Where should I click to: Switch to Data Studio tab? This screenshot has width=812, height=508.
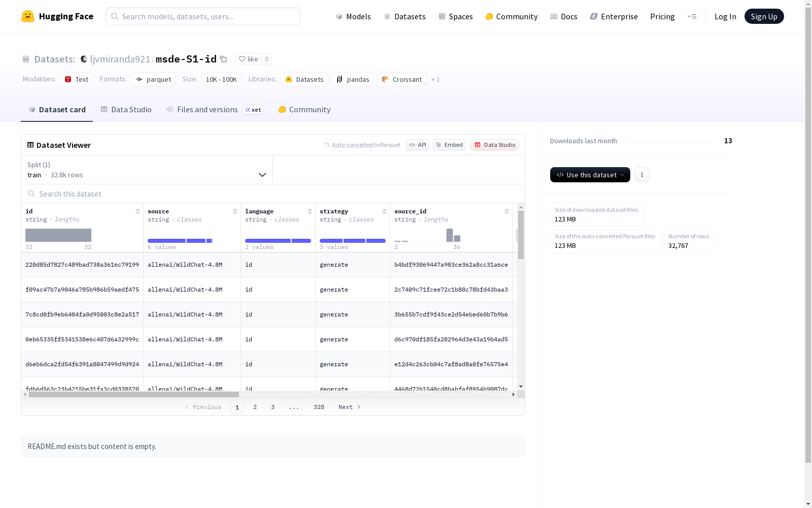126,109
